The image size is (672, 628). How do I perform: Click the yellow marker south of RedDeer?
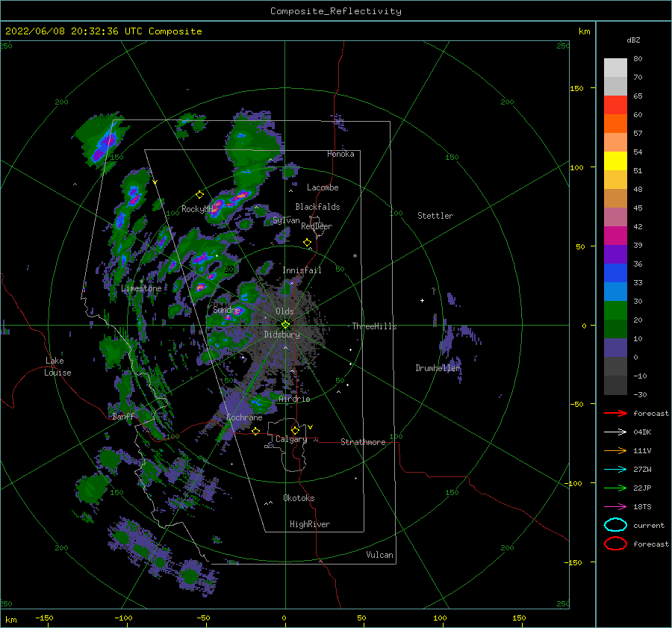[308, 243]
